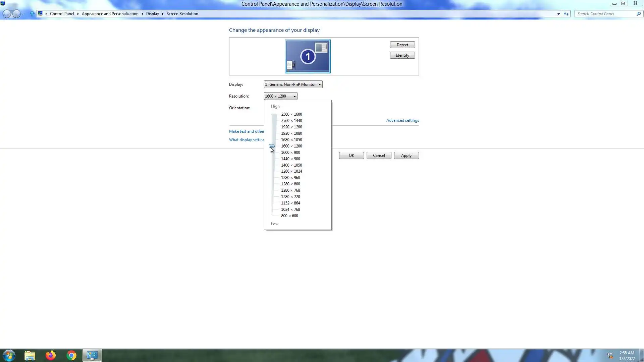This screenshot has height=362, width=644.
Task: Click the resolution slider thumb handle
Action: click(272, 146)
